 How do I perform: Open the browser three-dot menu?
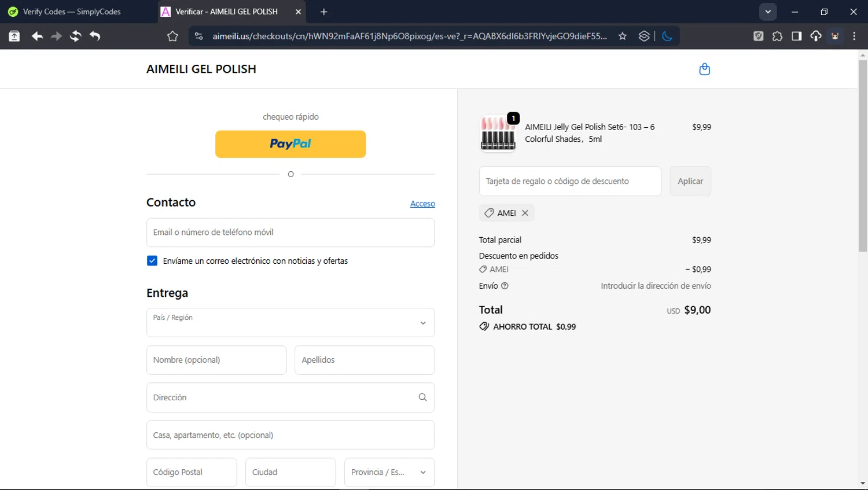click(854, 36)
